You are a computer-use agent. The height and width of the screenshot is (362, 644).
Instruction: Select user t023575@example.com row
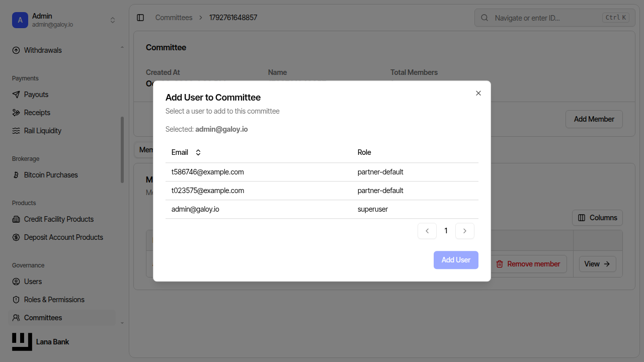[322, 191]
